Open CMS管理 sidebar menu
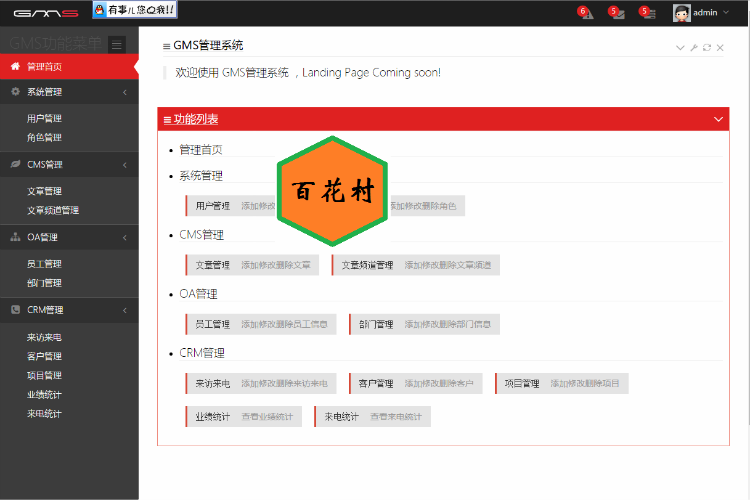The width and height of the screenshot is (750, 500). [69, 165]
